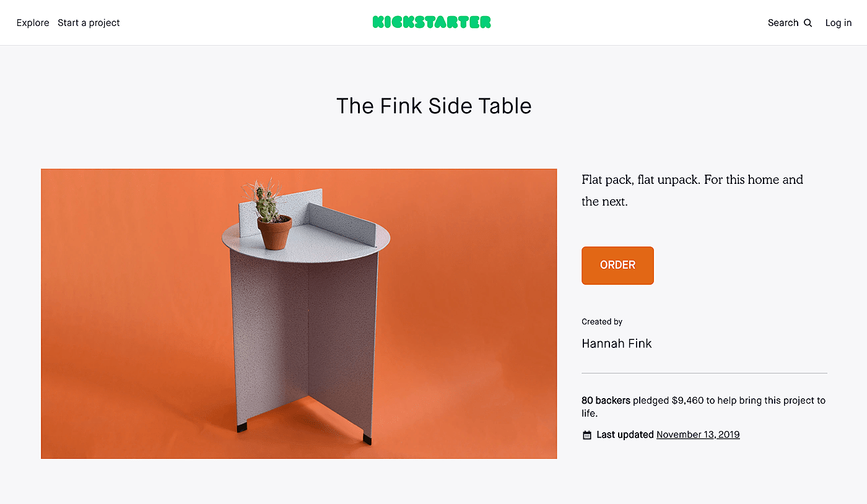This screenshot has width=867, height=504.
Task: Click the Created by label
Action: [601, 322]
